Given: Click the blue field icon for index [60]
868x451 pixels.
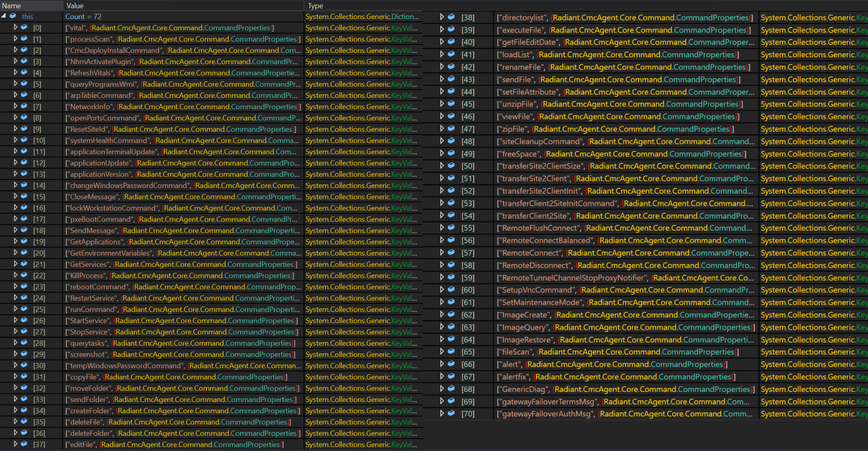Looking at the screenshot, I should coord(451,289).
